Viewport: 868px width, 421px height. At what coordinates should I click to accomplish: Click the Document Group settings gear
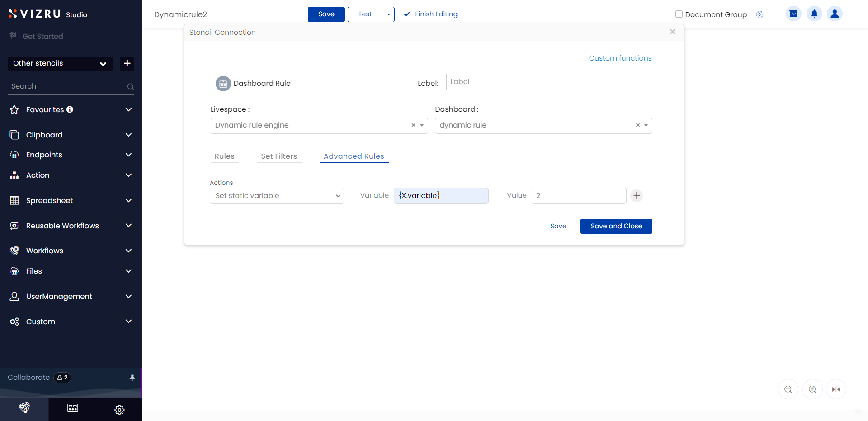(759, 14)
